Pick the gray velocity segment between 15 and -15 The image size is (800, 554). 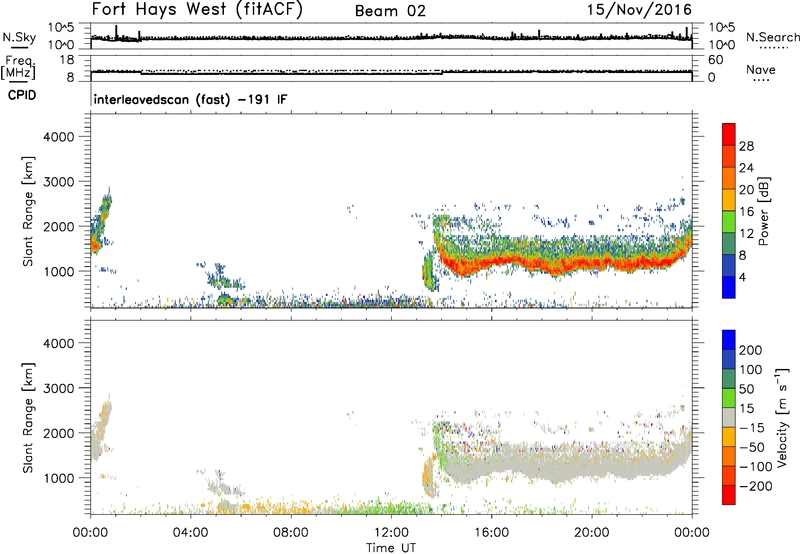tap(729, 417)
